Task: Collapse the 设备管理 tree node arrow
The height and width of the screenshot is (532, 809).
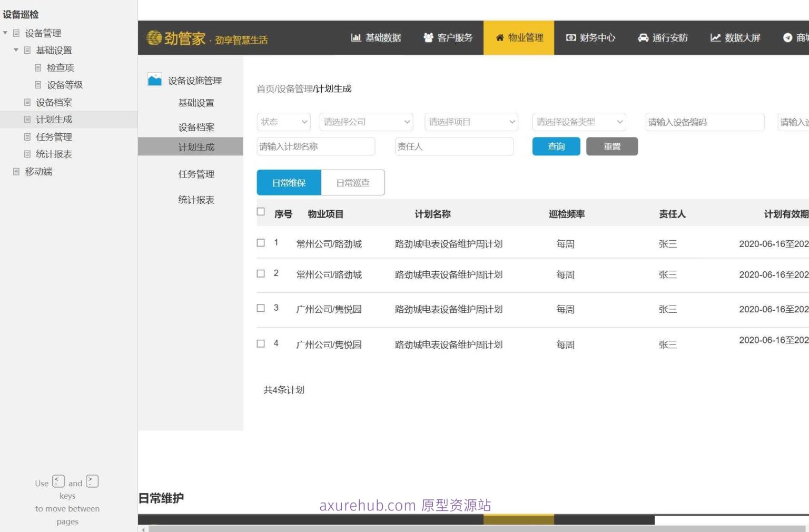Action: coord(5,33)
